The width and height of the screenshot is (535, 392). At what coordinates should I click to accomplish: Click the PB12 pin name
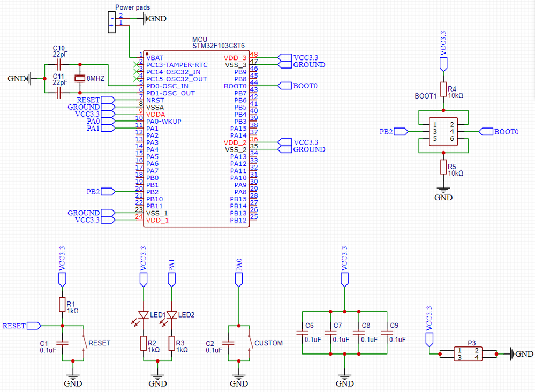coord(238,221)
